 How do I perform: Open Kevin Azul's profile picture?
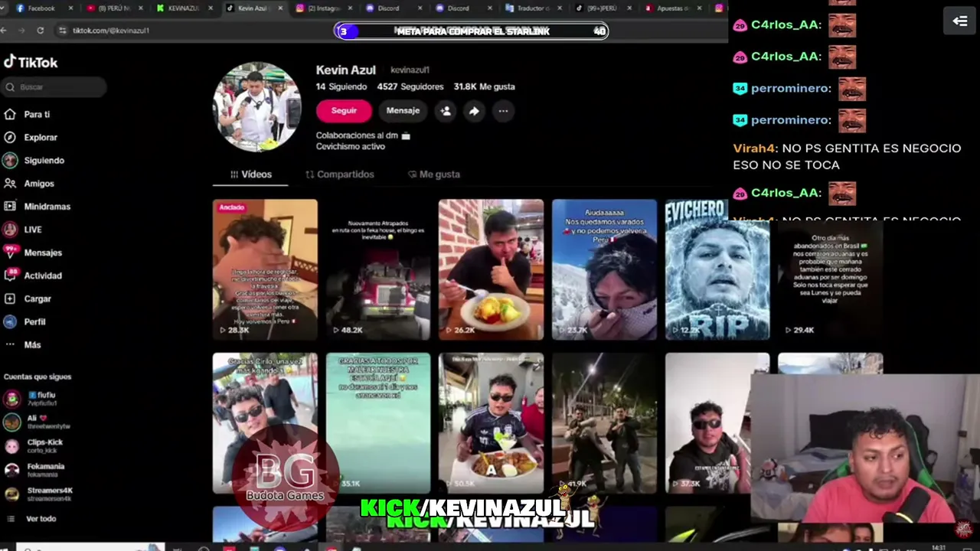point(257,106)
